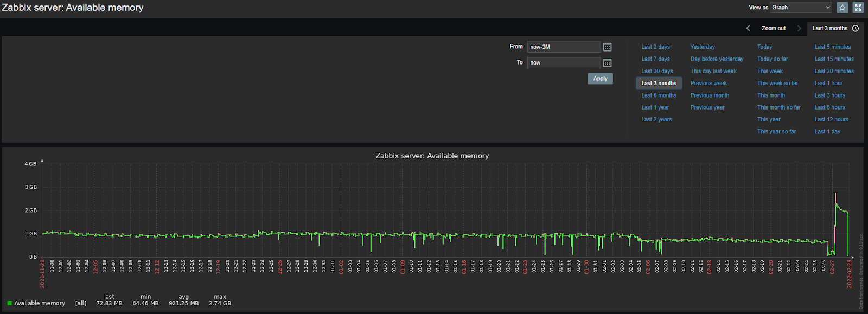Select Last 6 months range
Screen dimensions: 868x314
tap(659, 95)
